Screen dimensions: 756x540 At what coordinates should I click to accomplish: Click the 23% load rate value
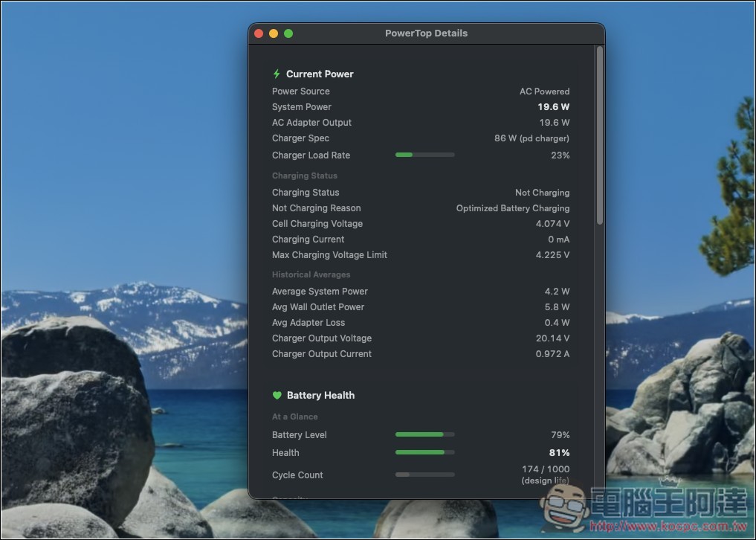[560, 155]
